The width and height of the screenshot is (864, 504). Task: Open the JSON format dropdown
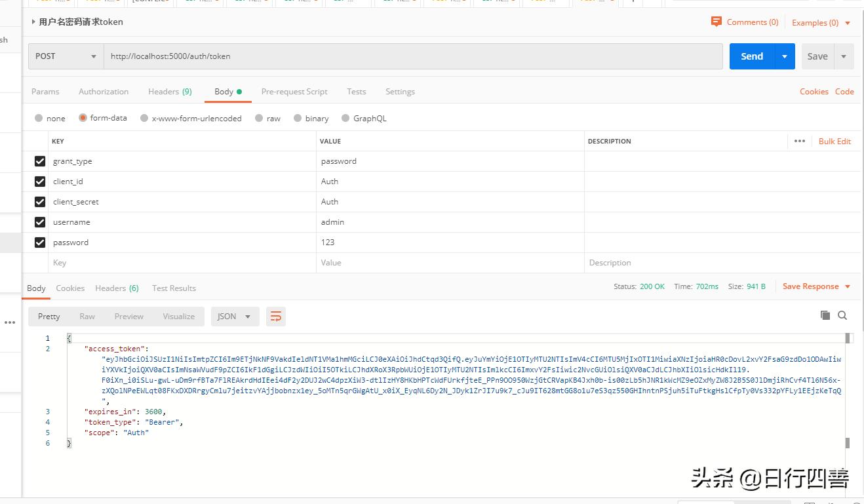click(x=235, y=316)
